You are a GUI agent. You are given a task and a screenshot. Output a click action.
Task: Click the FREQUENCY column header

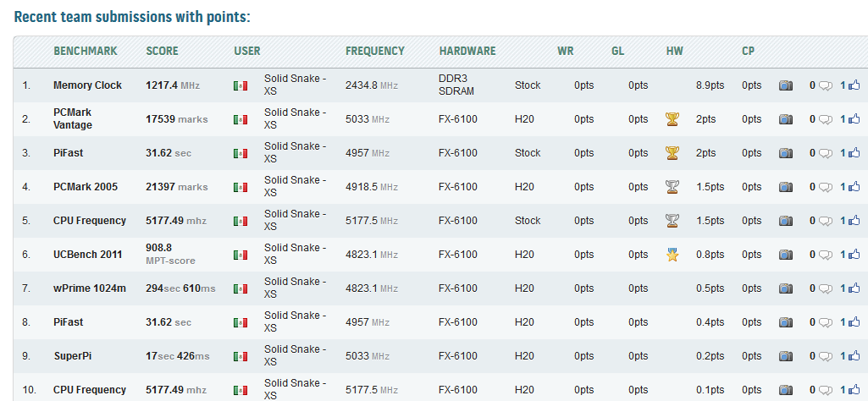click(x=374, y=51)
